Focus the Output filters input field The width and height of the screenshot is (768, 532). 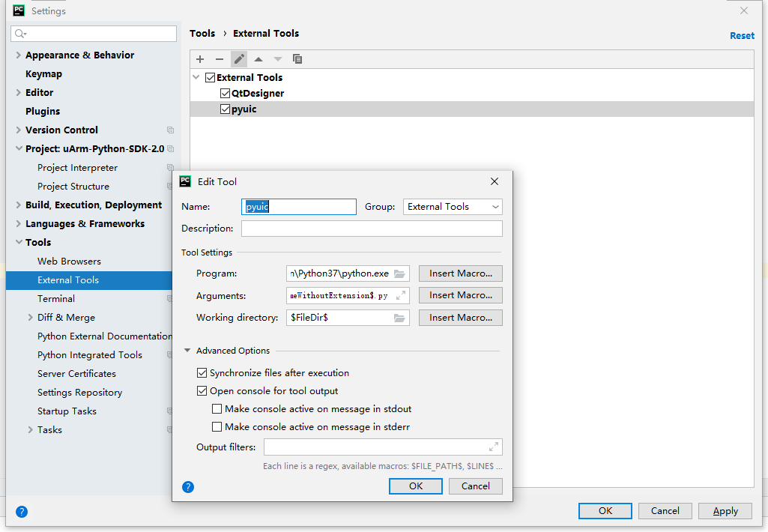tap(383, 447)
